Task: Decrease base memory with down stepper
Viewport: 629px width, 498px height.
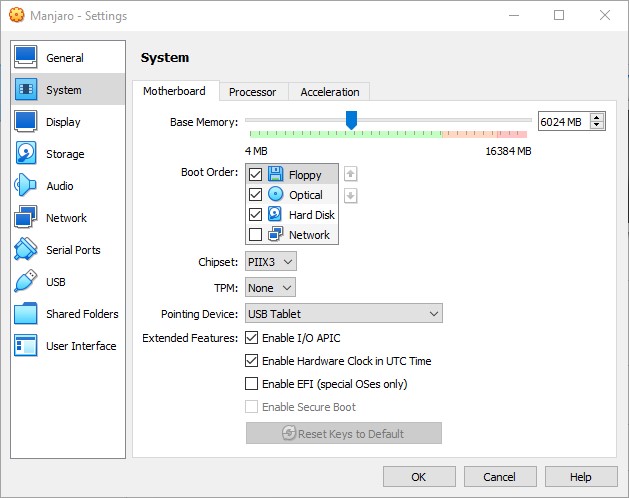Action: (597, 125)
